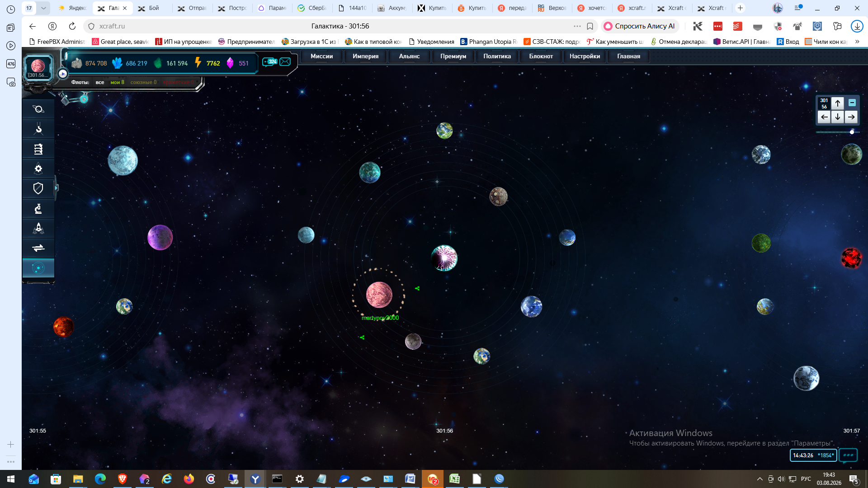Open the rocket fleet sidebar icon

(x=38, y=228)
